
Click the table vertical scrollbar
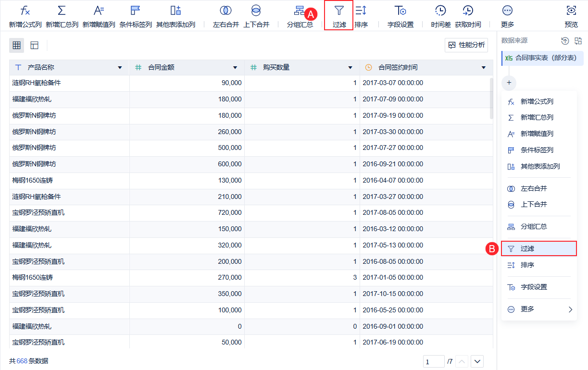(x=491, y=99)
